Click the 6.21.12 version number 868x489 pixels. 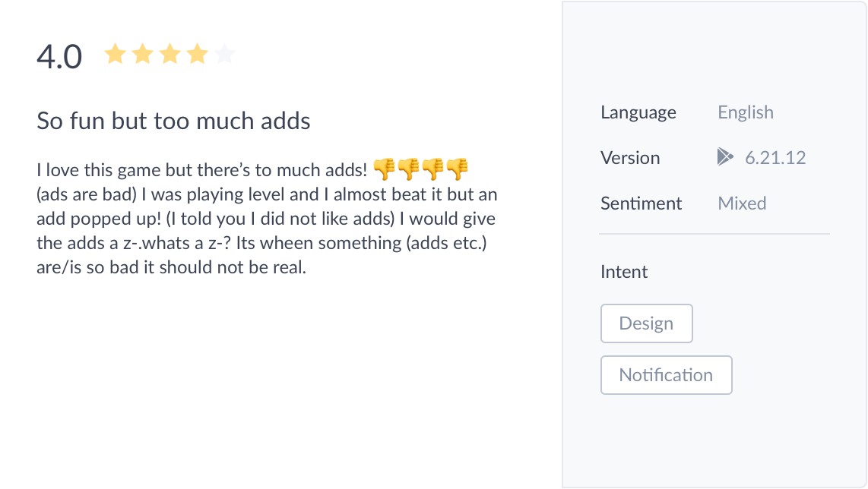tap(775, 158)
